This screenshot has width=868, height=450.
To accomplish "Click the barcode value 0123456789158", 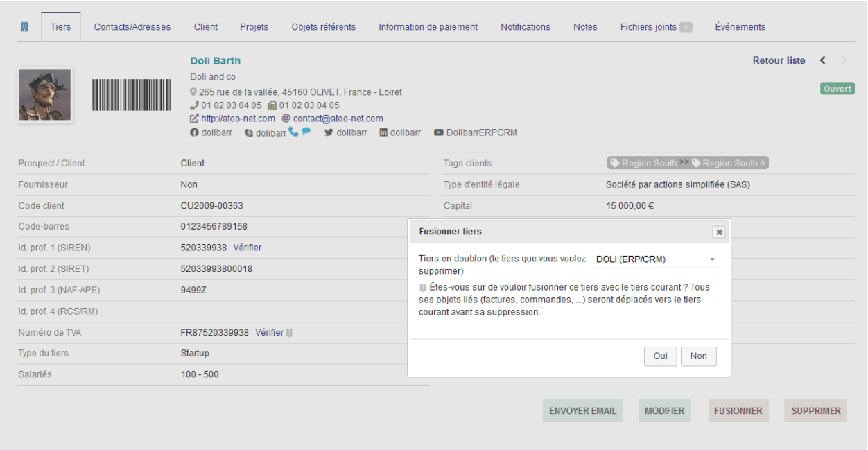I will click(214, 227).
